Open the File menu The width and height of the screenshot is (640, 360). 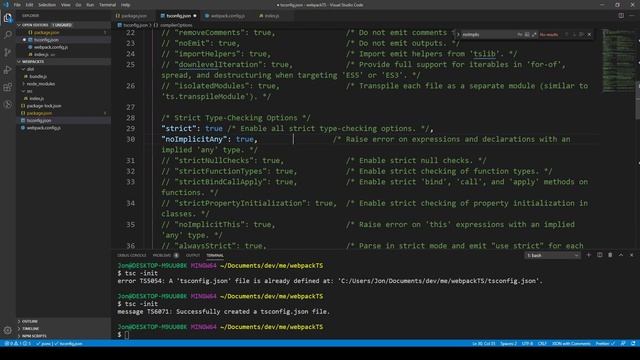pos(17,5)
